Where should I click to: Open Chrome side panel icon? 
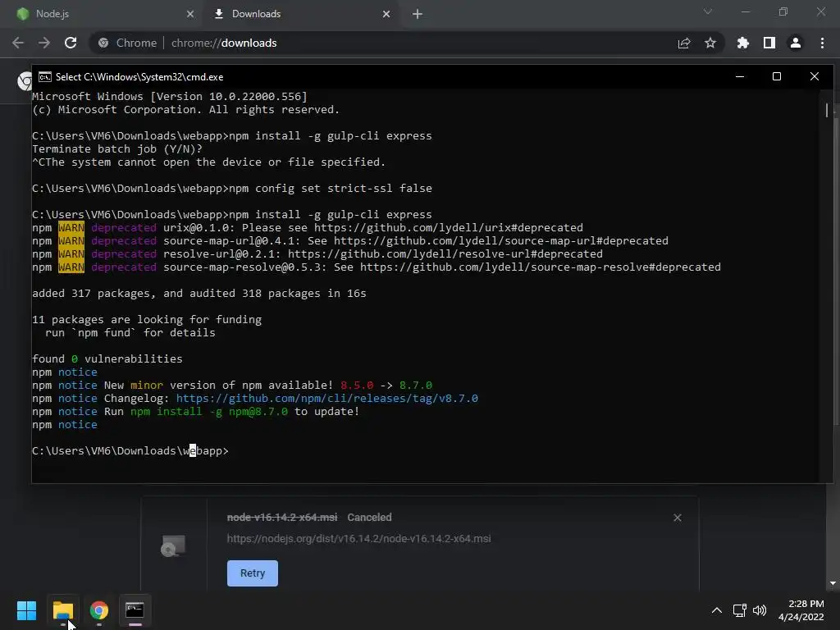[x=769, y=43]
